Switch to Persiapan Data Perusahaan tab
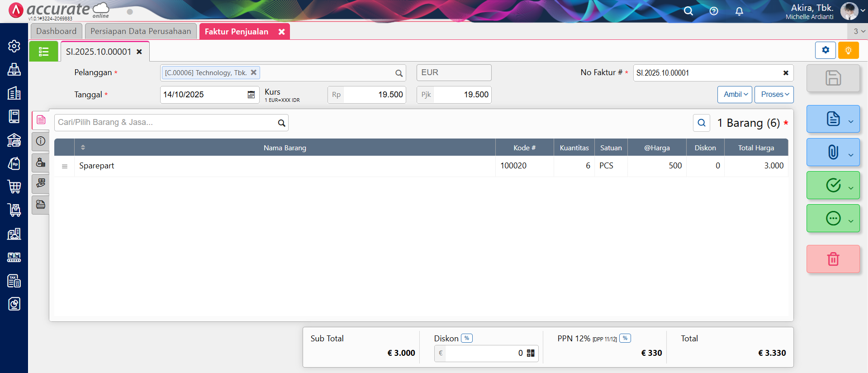This screenshot has width=868, height=373. click(x=141, y=31)
